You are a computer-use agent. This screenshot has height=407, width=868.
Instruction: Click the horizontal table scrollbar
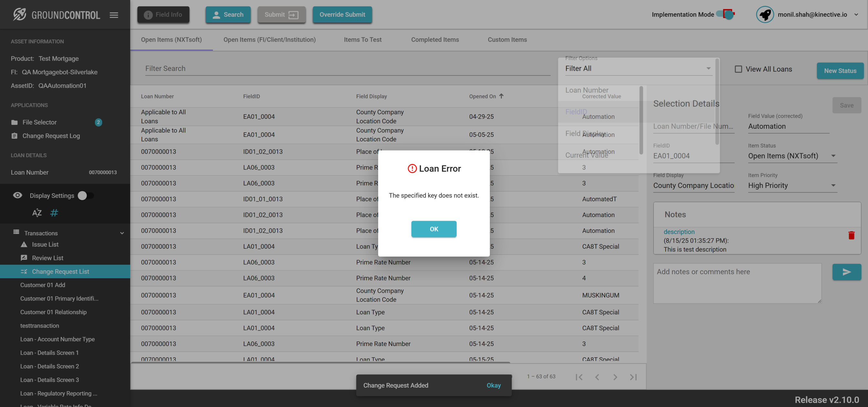320,362
